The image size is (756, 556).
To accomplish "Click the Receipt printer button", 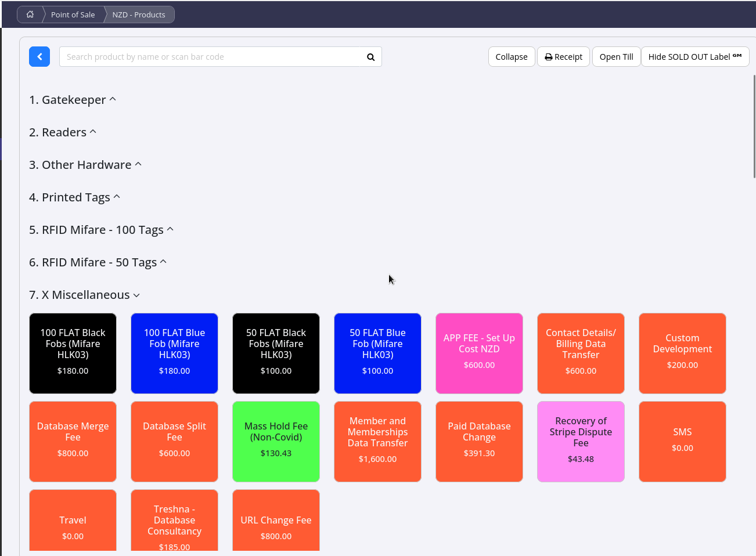I will tap(563, 57).
